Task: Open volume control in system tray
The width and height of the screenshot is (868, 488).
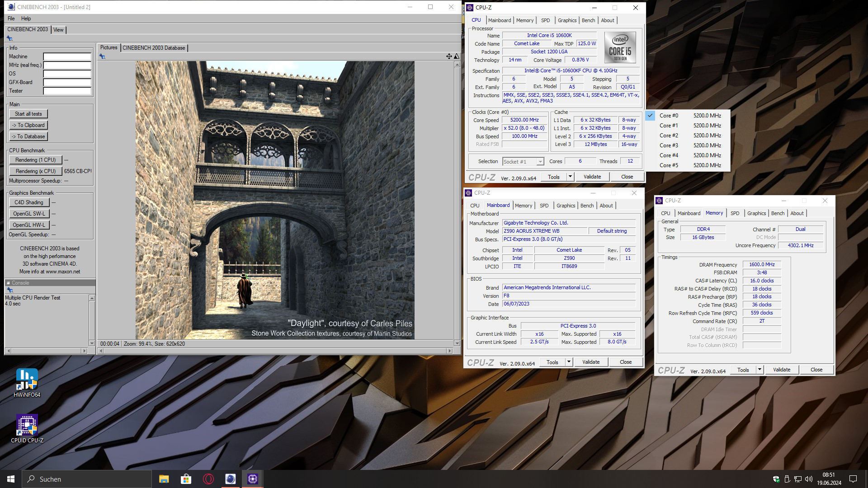Action: click(x=809, y=479)
